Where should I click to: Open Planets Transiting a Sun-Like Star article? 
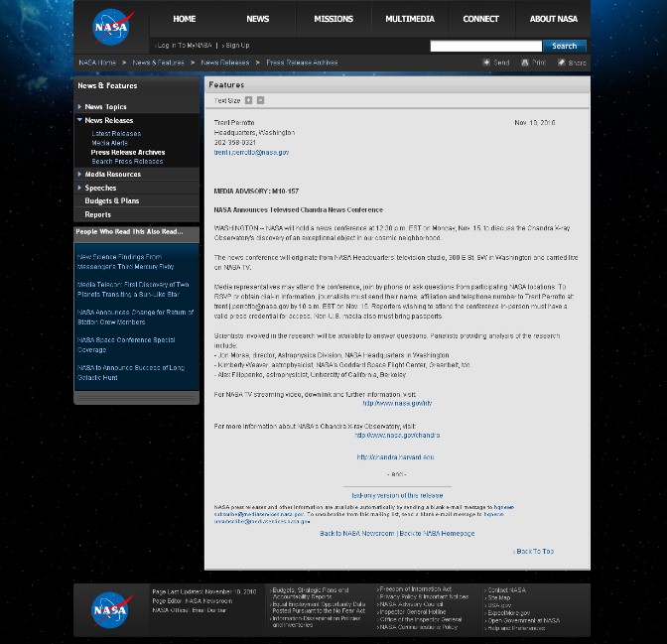tap(133, 289)
